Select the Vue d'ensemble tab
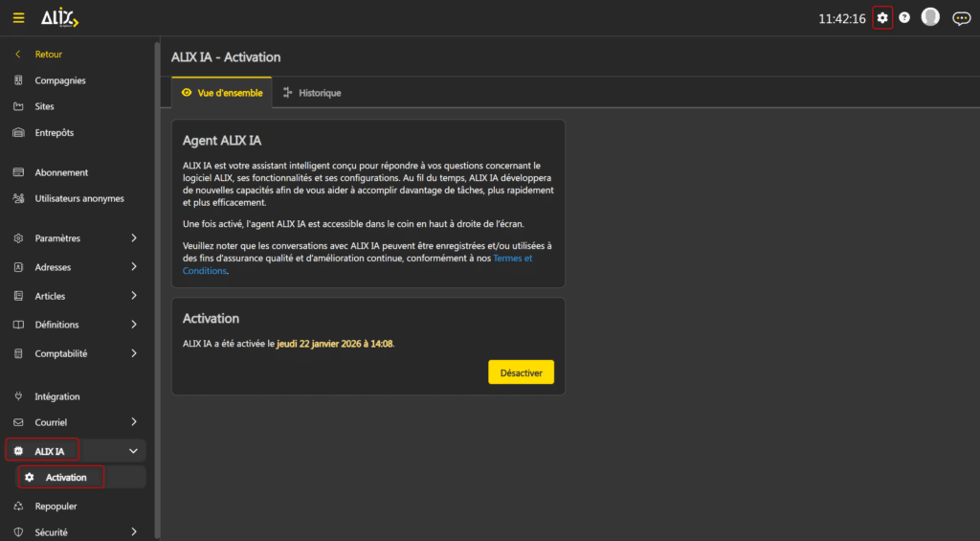The image size is (980, 541). [222, 93]
